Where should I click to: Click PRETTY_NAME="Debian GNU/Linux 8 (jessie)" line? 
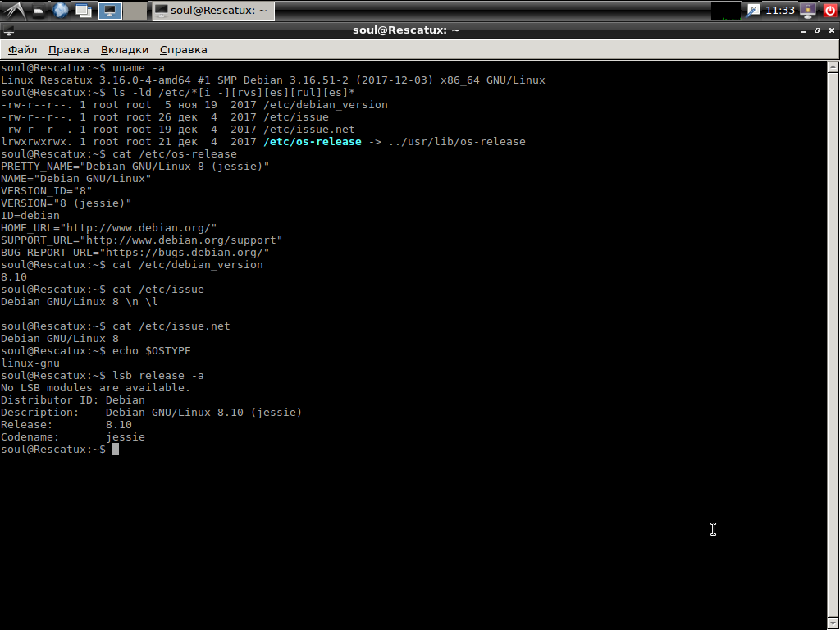click(135, 167)
